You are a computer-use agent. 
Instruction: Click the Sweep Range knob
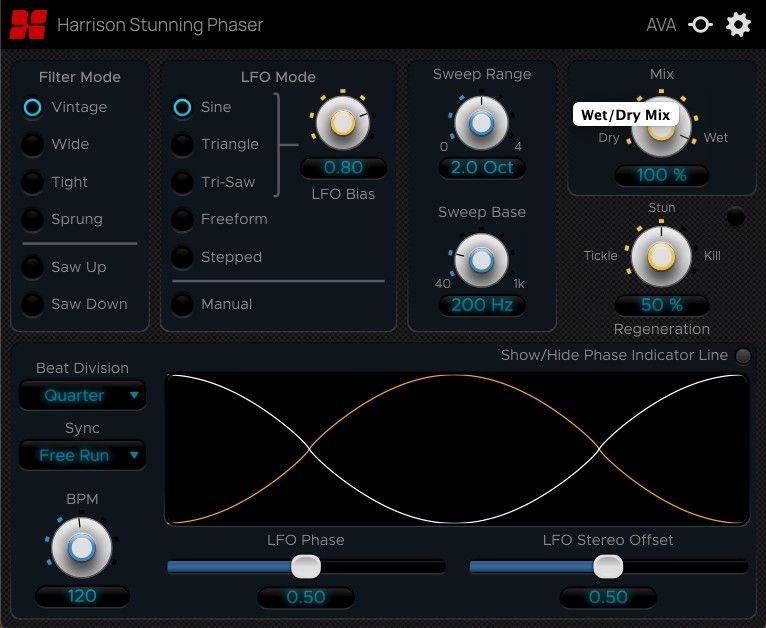click(x=481, y=123)
